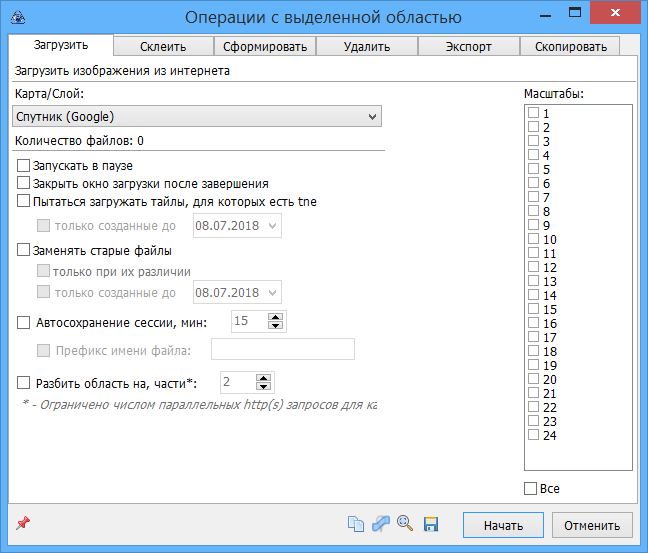Viewport: 648px width, 553px height.
Task: Click the red pin icon at bottom left
Action: (23, 524)
